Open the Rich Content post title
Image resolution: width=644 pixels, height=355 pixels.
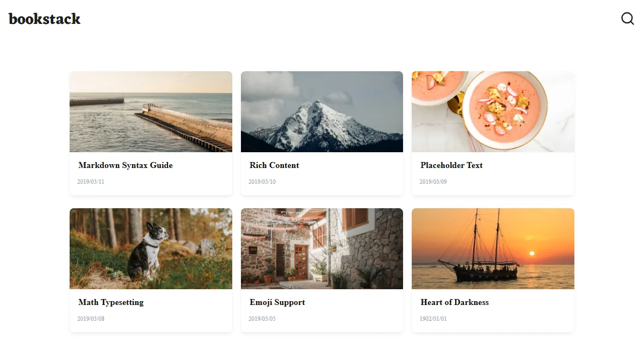click(x=274, y=165)
